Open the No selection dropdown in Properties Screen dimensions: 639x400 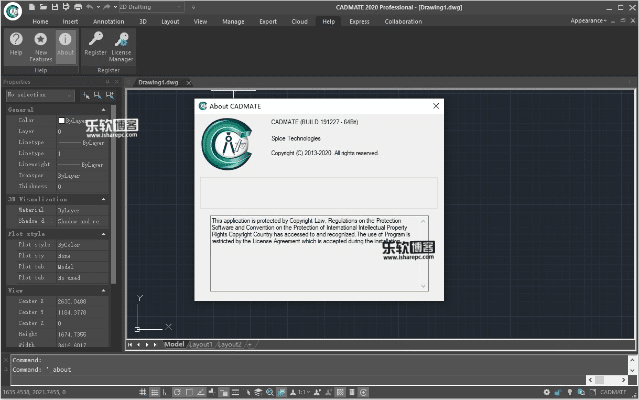click(40, 94)
